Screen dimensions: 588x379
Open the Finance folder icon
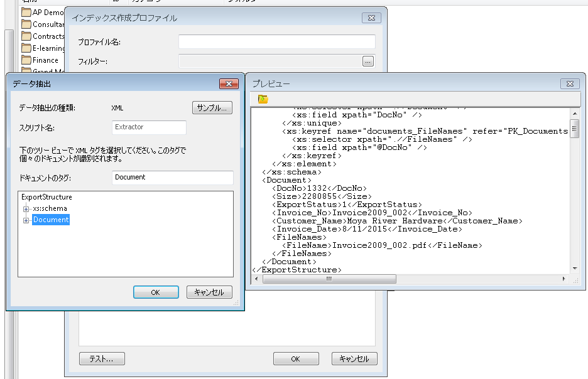click(x=26, y=60)
